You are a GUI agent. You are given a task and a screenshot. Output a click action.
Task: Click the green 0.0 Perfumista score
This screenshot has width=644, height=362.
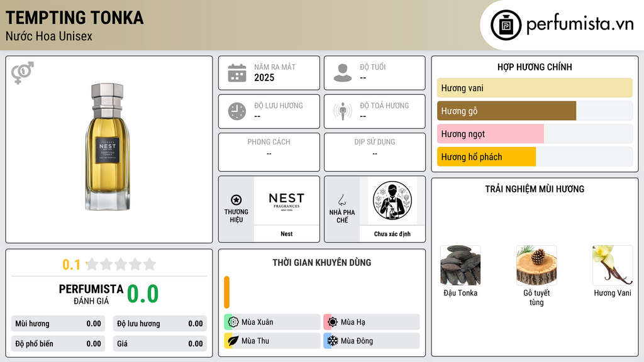143,294
